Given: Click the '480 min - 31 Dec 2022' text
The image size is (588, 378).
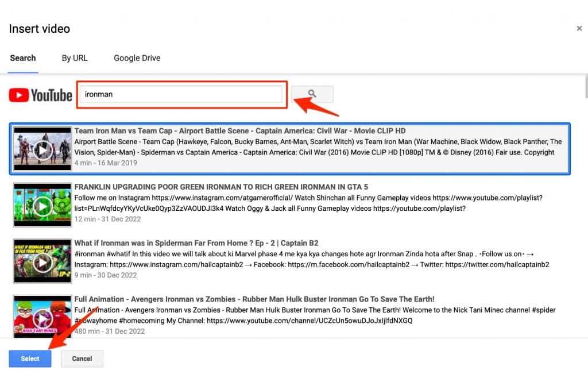Looking at the screenshot, I should click(110, 331).
